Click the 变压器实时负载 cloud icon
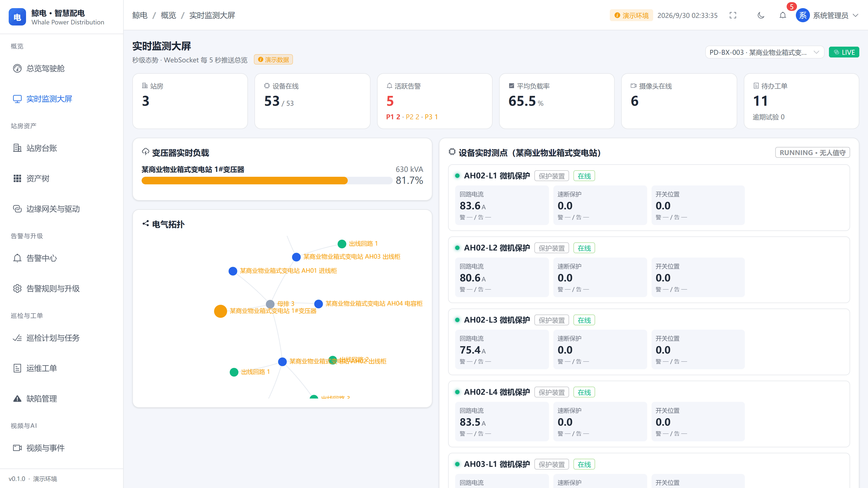This screenshot has width=868, height=488. click(x=146, y=152)
